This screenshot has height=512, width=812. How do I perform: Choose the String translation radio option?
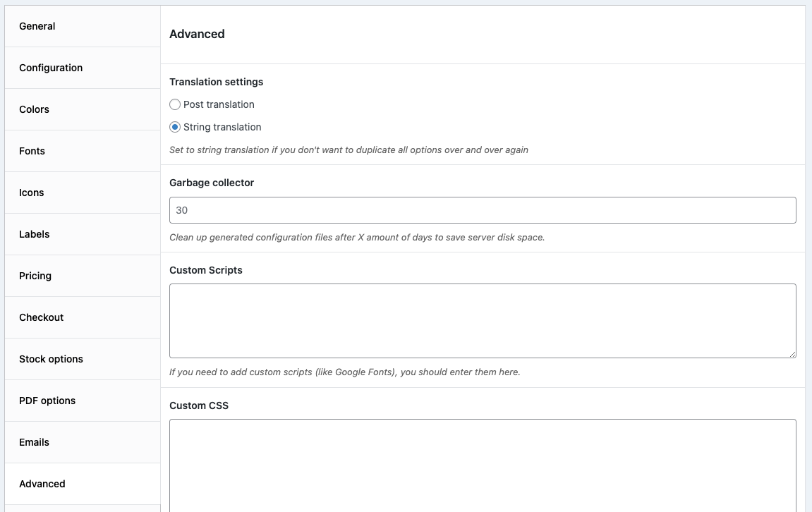pos(175,127)
